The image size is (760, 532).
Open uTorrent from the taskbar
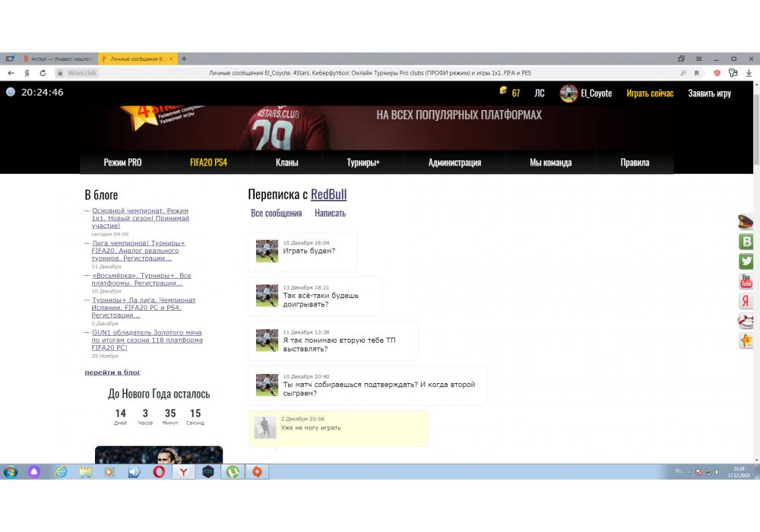point(233,471)
